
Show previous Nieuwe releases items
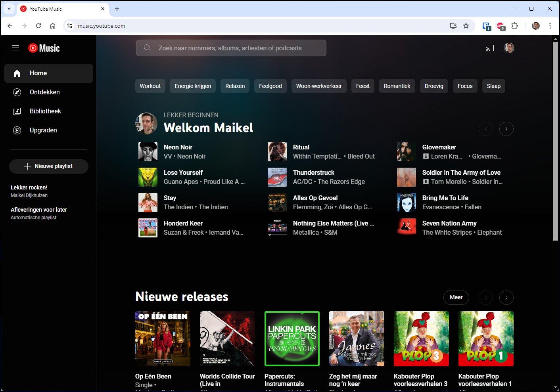tap(486, 298)
